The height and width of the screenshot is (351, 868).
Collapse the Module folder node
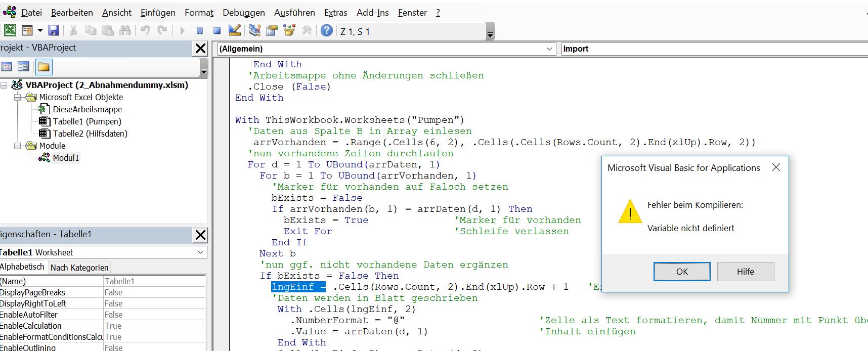[17, 146]
